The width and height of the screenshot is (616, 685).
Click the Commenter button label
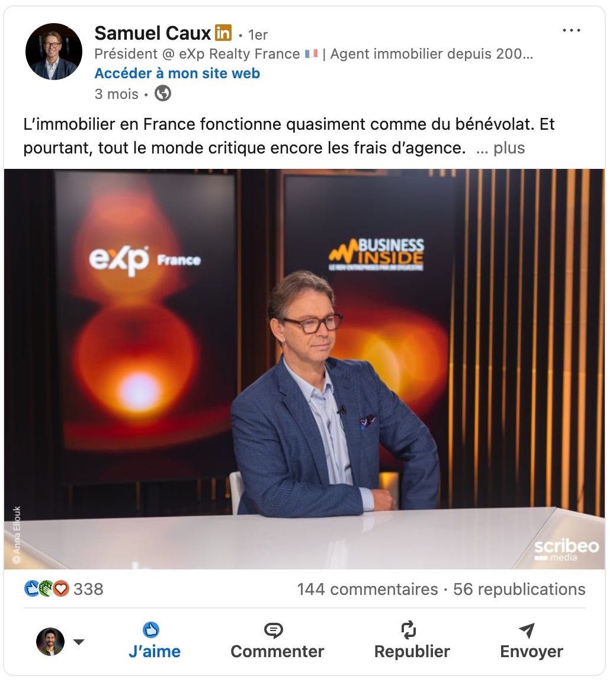[277, 651]
